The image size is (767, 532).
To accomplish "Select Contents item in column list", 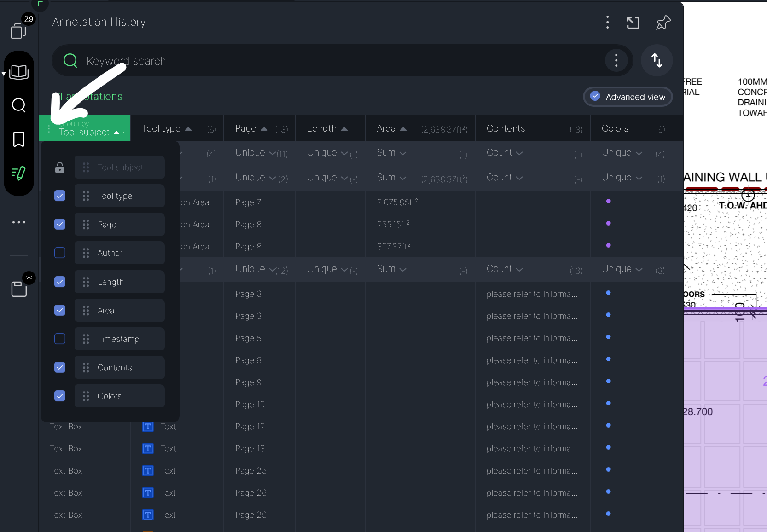I will [120, 368].
